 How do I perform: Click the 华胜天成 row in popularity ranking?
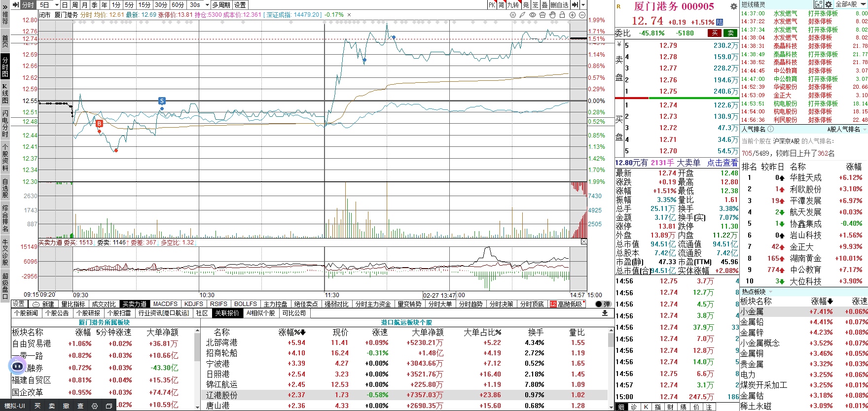(803, 177)
